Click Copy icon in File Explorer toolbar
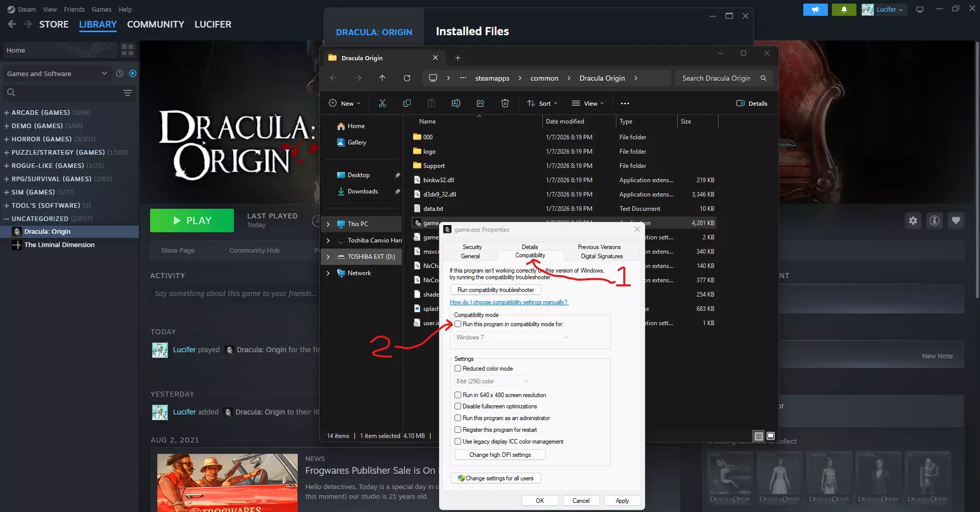The width and height of the screenshot is (980, 512). coord(407,103)
